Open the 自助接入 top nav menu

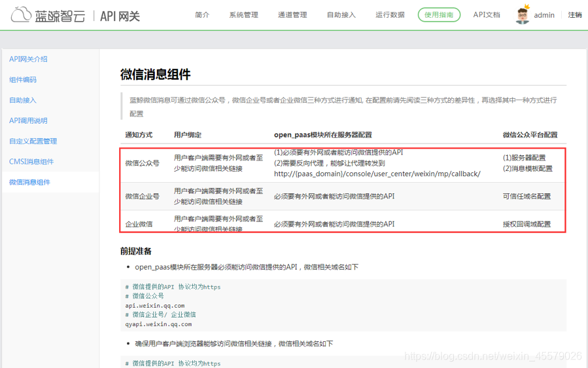(341, 14)
